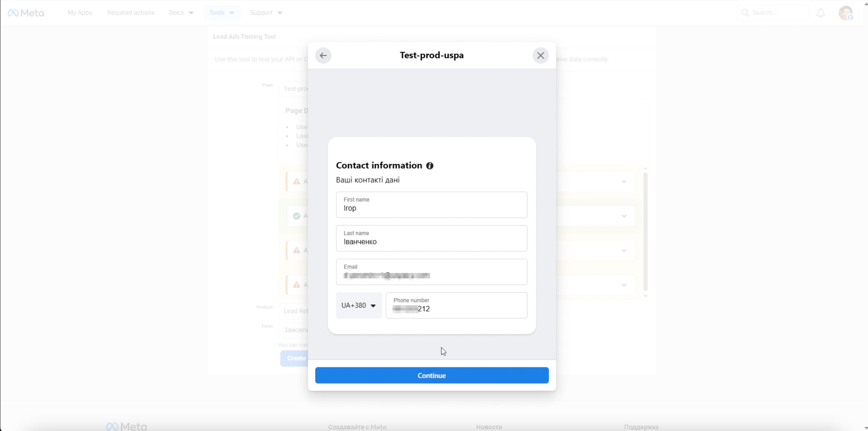Screen dimensions: 868x431
Task: Click the Meta logo in the footer
Action: coord(126,427)
